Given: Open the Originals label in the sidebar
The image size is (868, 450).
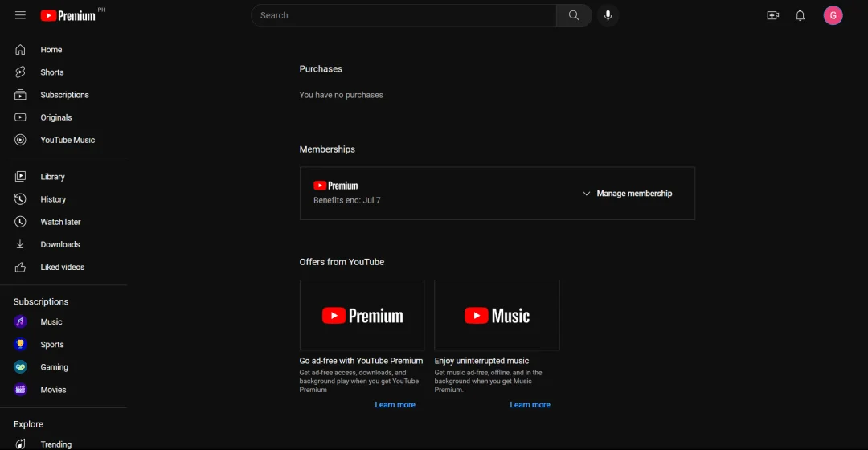Looking at the screenshot, I should (x=56, y=117).
